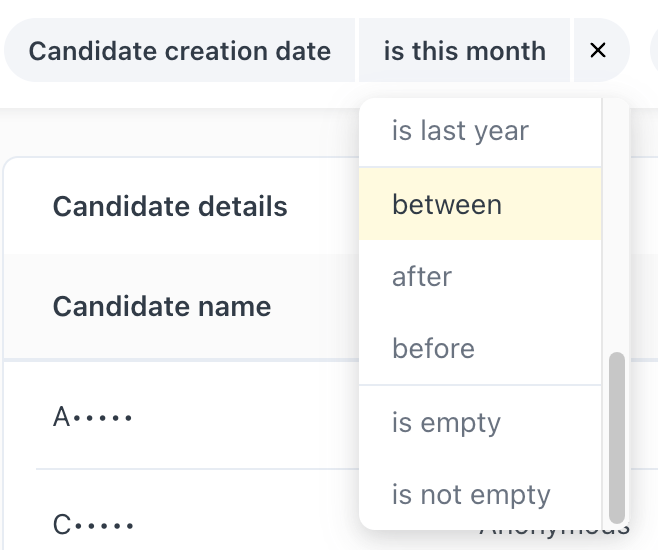
Task: Remove the Candidate creation date filter
Action: point(598,50)
